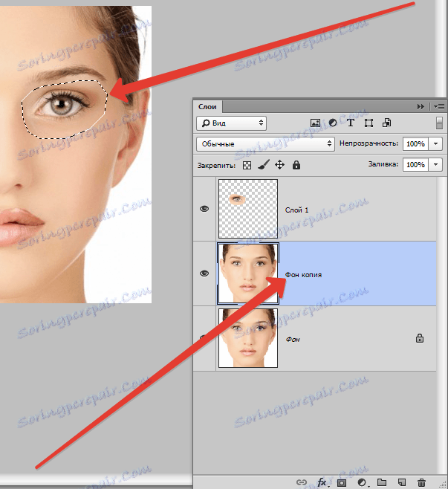
Task: Filter layers by adjustment type
Action: [333, 123]
